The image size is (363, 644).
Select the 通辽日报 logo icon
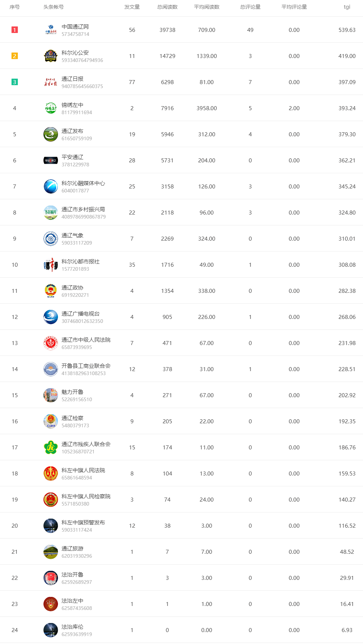pos(50,82)
